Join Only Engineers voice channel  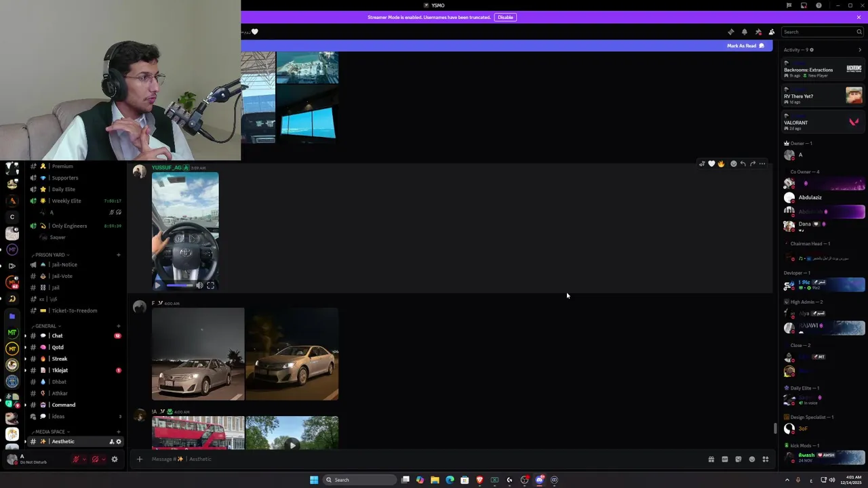click(x=75, y=226)
